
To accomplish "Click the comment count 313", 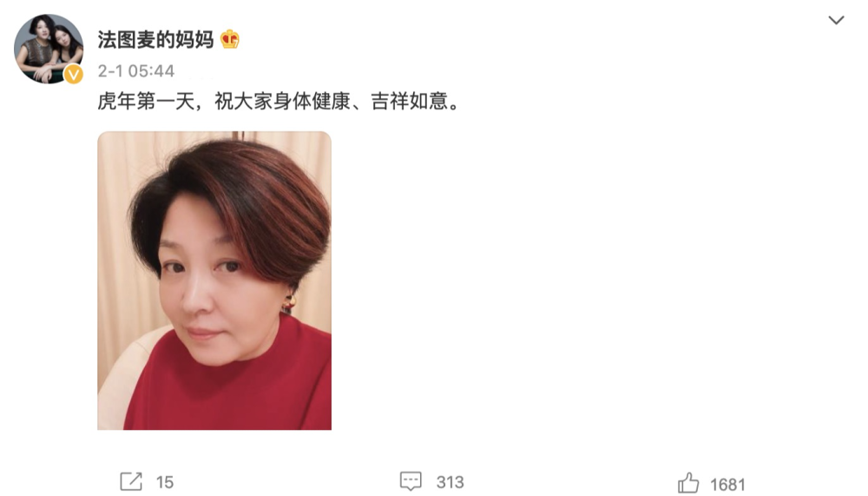I will click(450, 482).
